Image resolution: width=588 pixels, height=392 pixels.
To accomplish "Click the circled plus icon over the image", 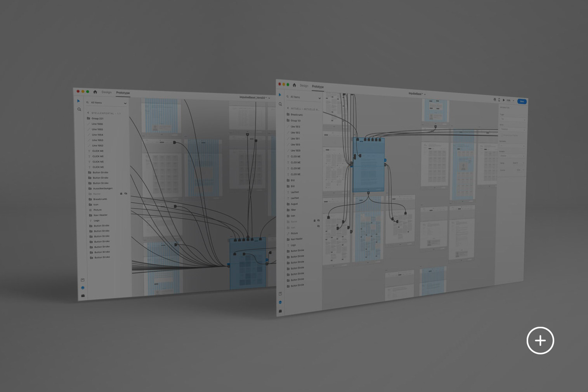I will tap(540, 340).
